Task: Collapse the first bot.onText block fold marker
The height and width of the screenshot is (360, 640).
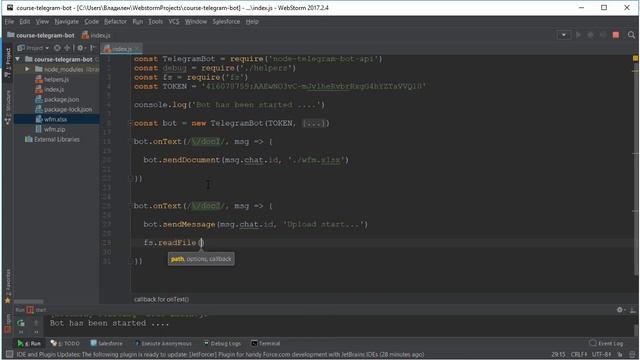Action: pos(131,142)
